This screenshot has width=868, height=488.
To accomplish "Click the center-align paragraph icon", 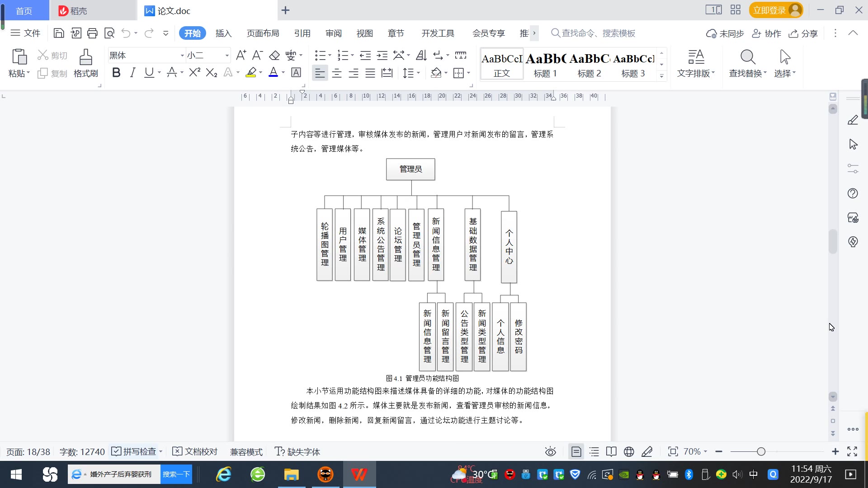I will point(337,73).
